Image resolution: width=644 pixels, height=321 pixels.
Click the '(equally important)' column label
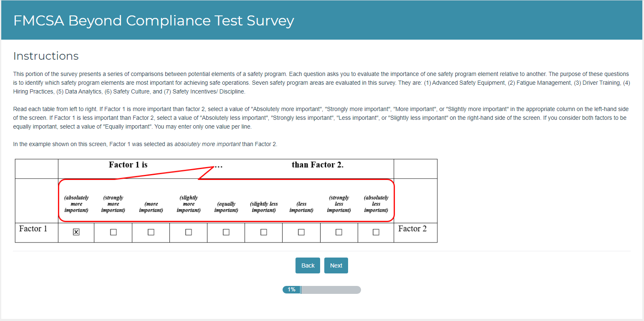[x=226, y=207]
